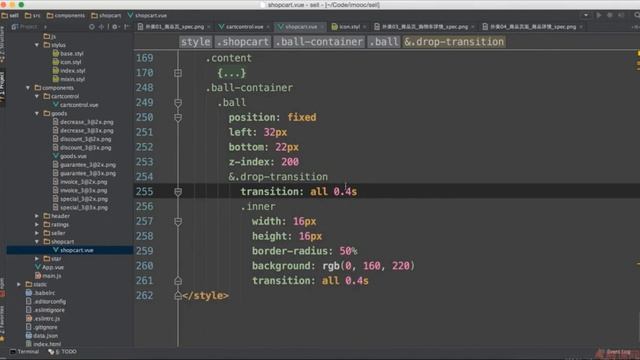Viewport: 640px width, 360px height.
Task: Click the components folder in navigation bar
Action: [x=65, y=16]
